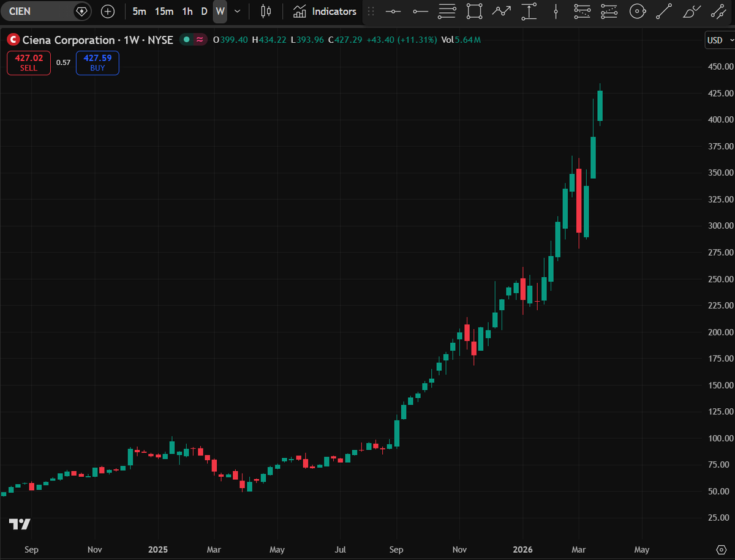Grab the drawing toolbar handle dots
735x560 pixels.
coord(371,11)
